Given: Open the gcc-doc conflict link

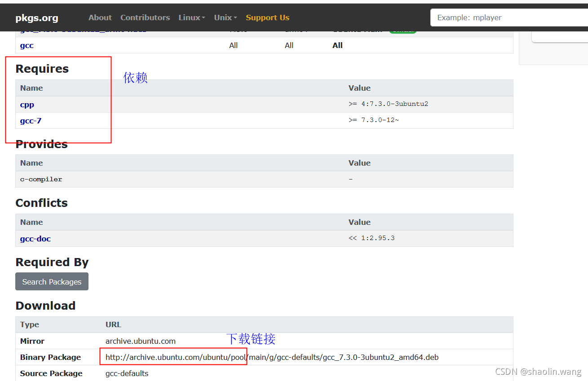Looking at the screenshot, I should click(35, 239).
